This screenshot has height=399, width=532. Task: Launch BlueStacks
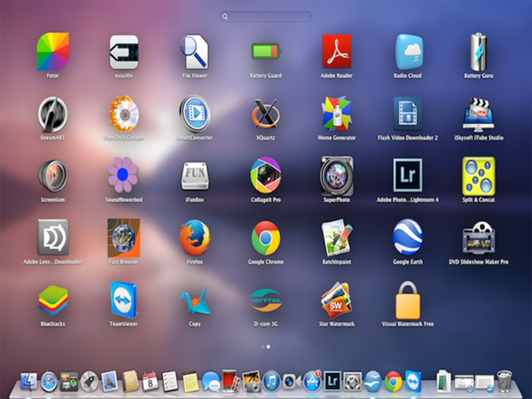coord(53,299)
